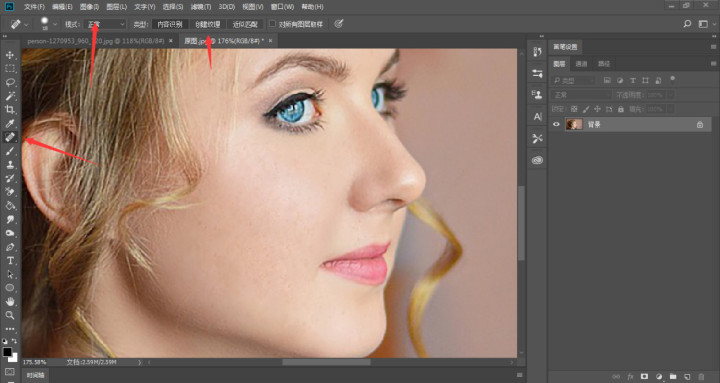This screenshot has width=720, height=383.
Task: Choose 创建纹理 type button
Action: click(x=208, y=24)
